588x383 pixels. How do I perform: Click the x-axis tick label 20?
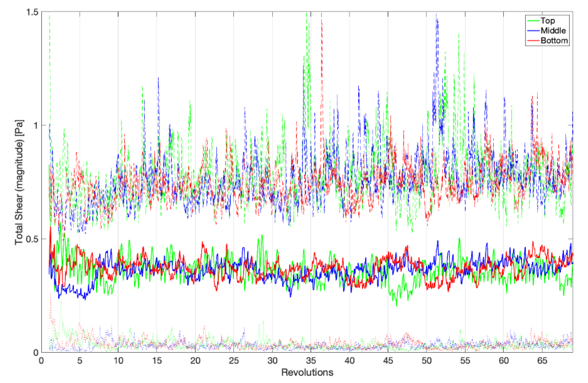(x=195, y=361)
